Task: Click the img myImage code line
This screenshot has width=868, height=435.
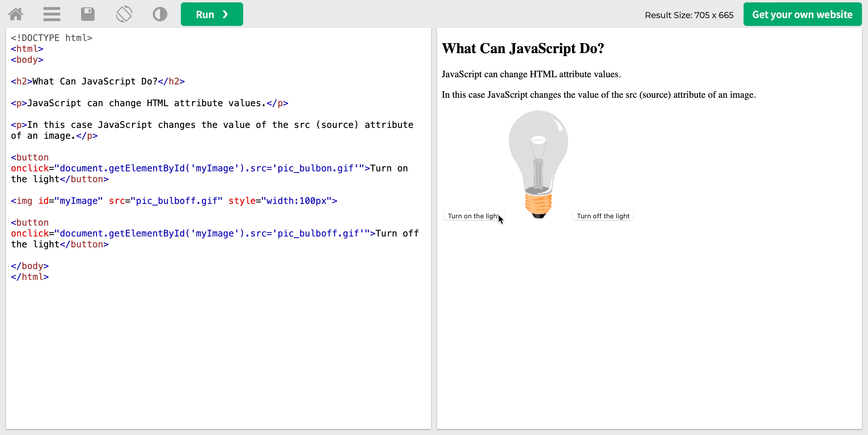Action: 174,201
